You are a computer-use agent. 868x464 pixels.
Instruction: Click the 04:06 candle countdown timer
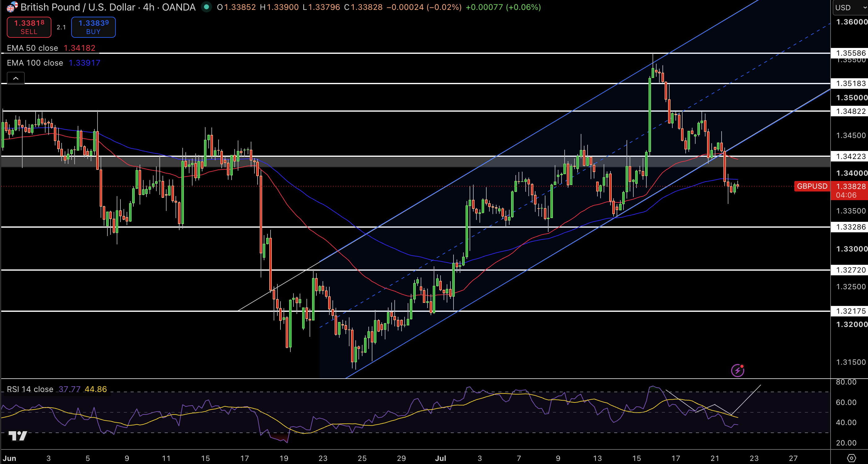pyautogui.click(x=846, y=195)
